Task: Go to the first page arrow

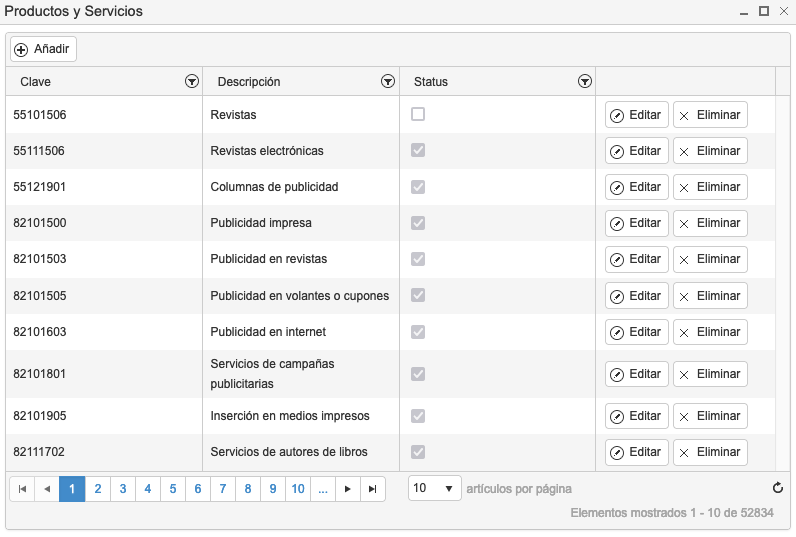Action: coord(22,489)
